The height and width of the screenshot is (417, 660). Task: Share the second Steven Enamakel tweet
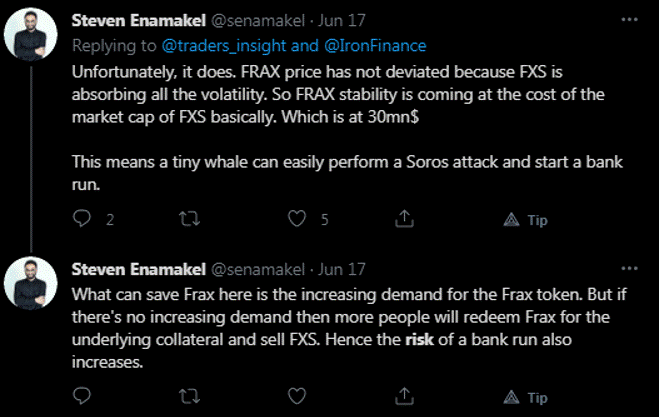pos(404,397)
